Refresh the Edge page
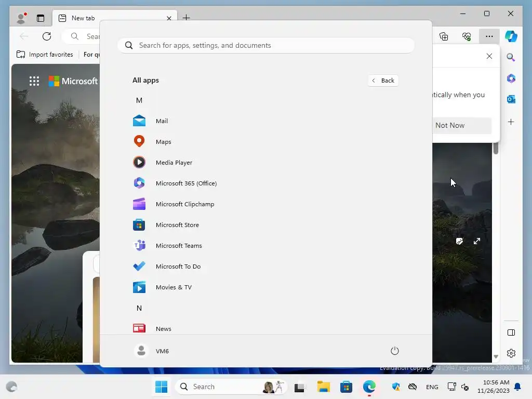The width and height of the screenshot is (532, 399). (47, 36)
